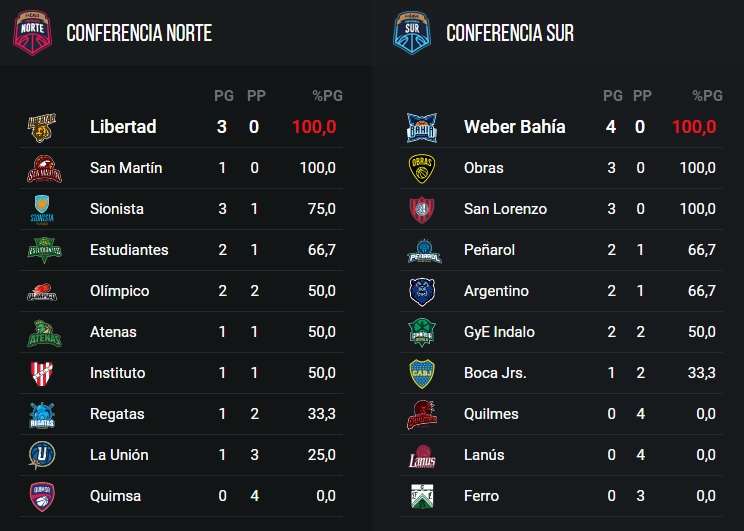The width and height of the screenshot is (744, 531).
Task: Click the Boca Jrs. team crest
Action: [x=420, y=373]
